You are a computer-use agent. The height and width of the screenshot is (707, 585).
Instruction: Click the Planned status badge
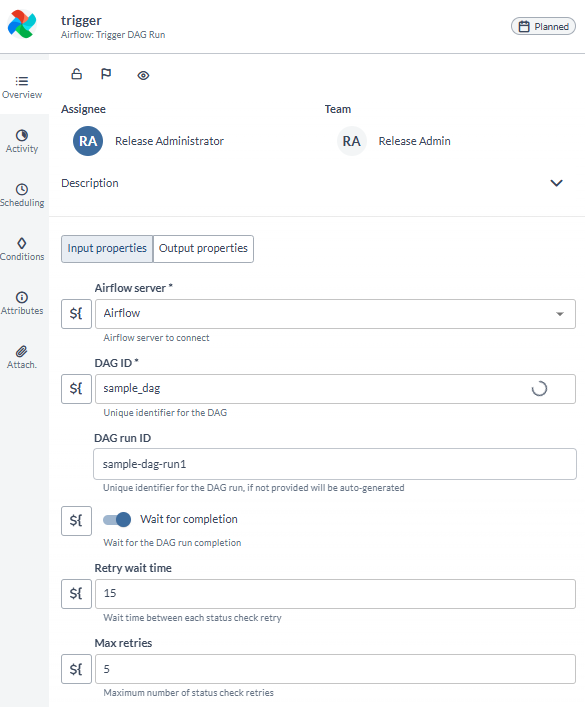(543, 27)
